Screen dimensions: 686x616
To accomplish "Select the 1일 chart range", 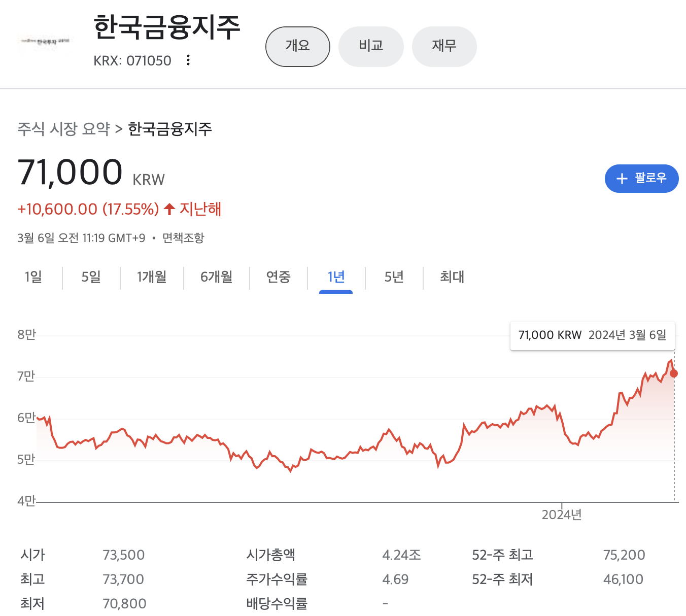I will coord(33,277).
